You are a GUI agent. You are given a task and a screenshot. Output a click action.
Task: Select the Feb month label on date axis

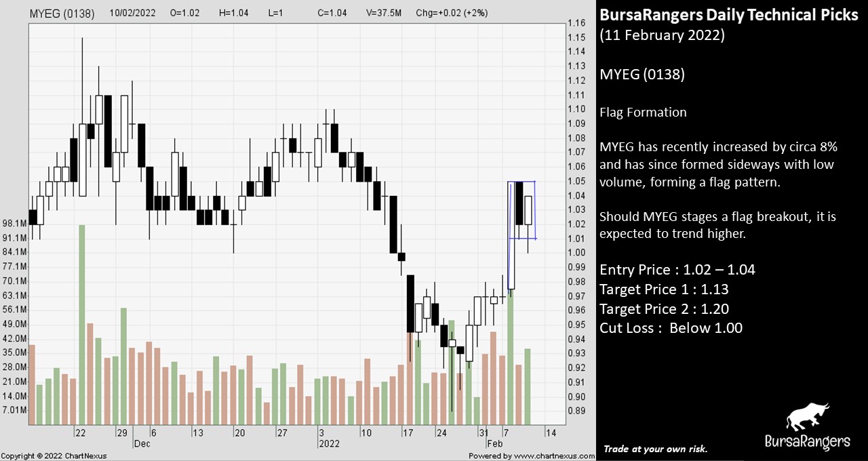pos(496,443)
